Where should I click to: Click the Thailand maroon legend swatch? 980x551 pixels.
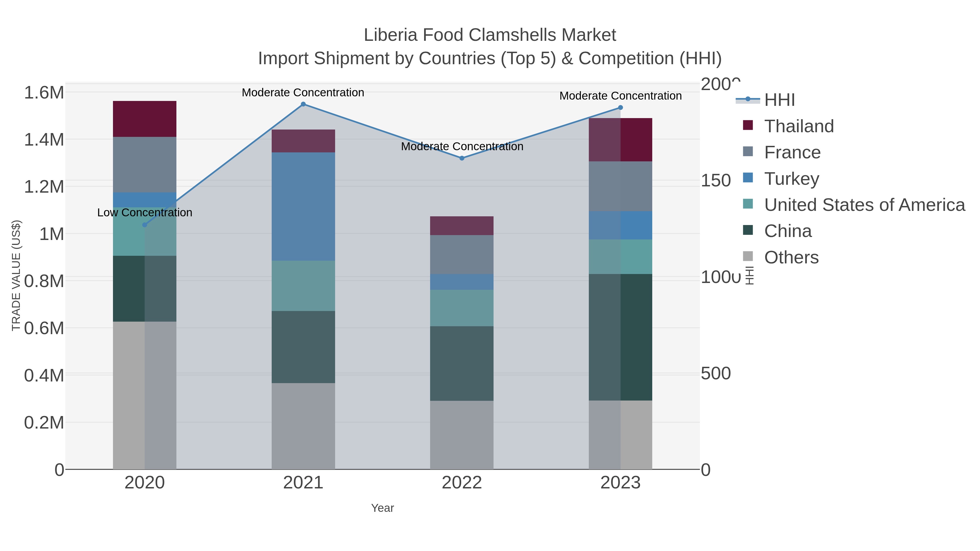pos(748,125)
